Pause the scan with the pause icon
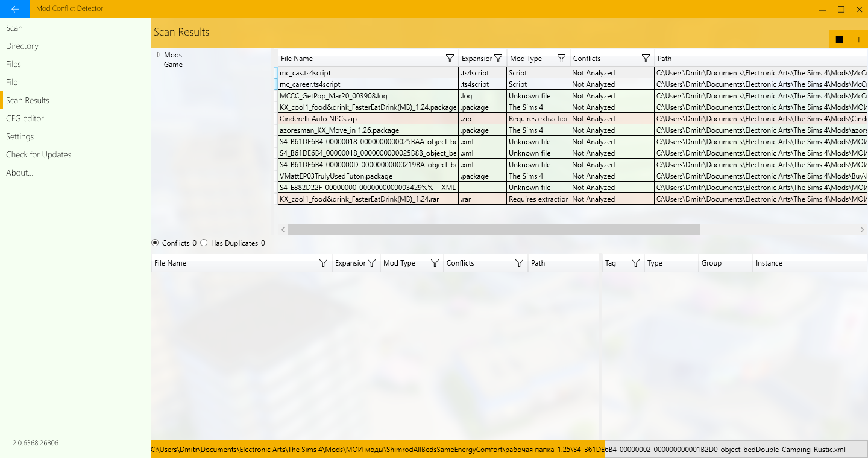868x458 pixels. click(x=860, y=40)
